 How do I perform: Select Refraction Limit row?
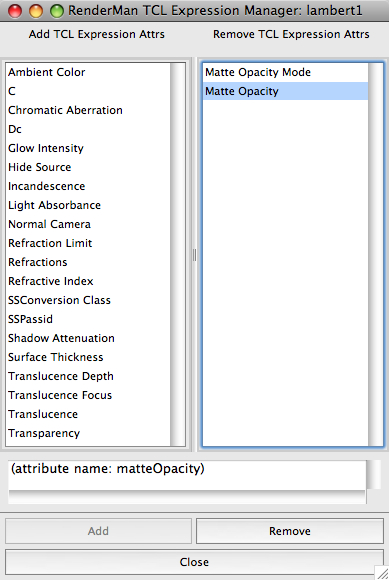(x=89, y=243)
